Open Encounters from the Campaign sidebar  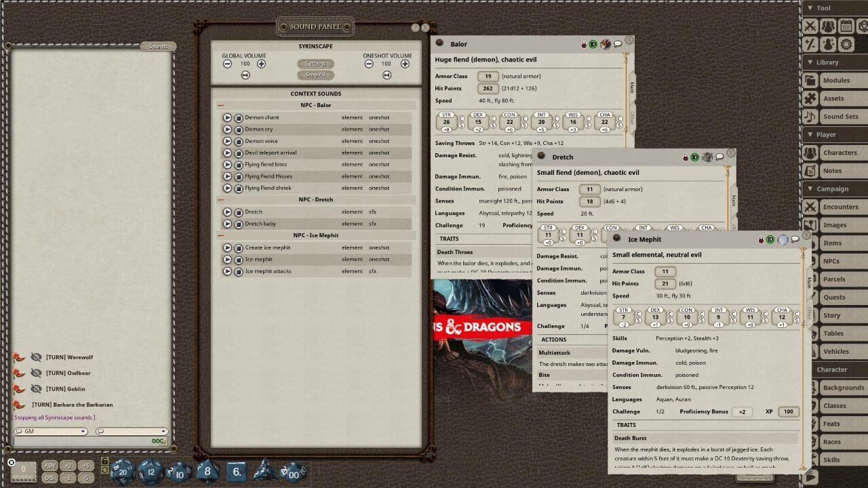(840, 207)
